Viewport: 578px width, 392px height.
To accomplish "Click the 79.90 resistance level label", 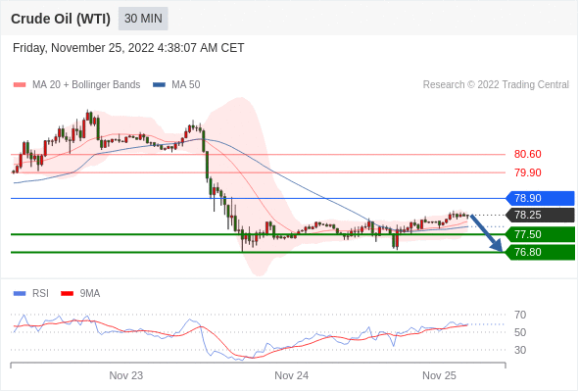I will (x=527, y=172).
